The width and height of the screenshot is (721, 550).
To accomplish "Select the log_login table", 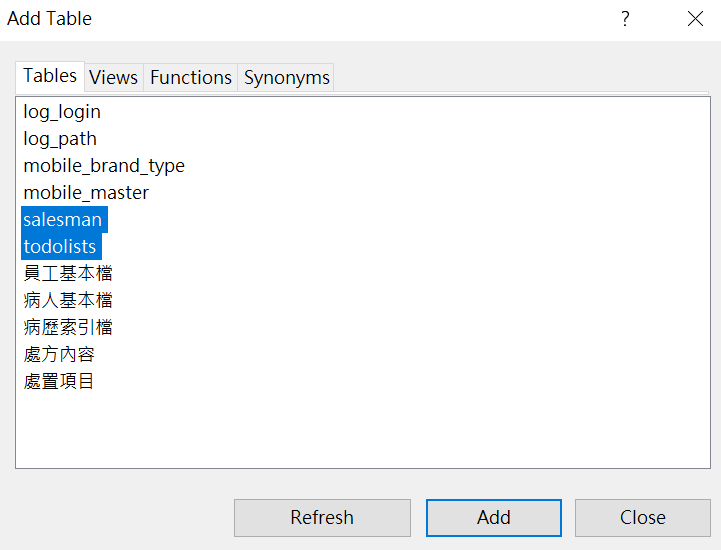I will (x=62, y=112).
